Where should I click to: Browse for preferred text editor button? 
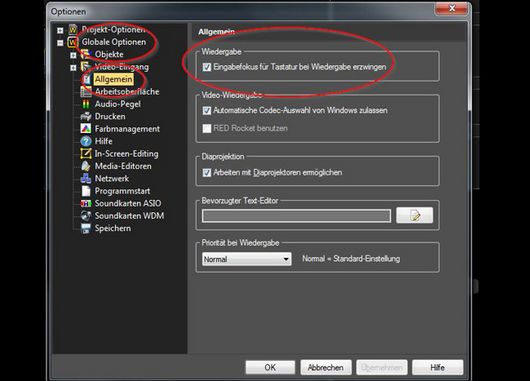[x=414, y=215]
